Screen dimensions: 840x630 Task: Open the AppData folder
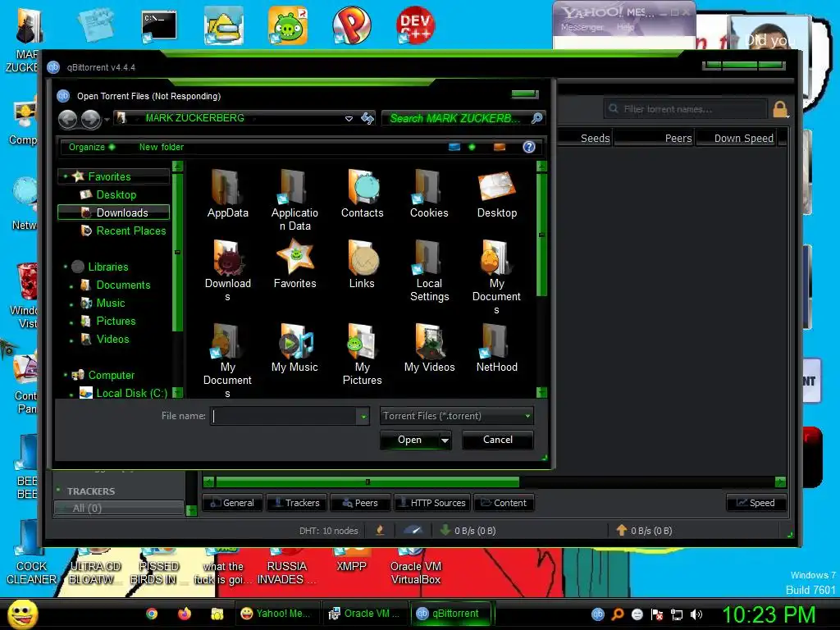pyautogui.click(x=228, y=193)
